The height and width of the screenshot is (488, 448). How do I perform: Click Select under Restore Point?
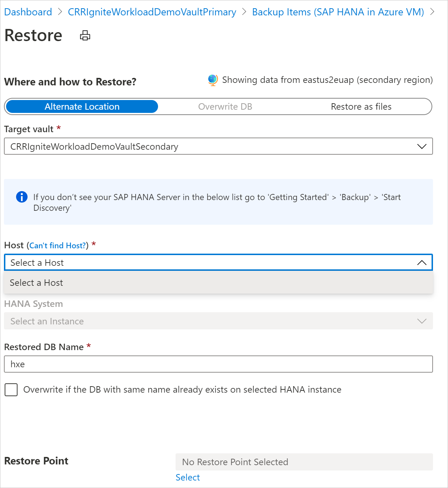[x=188, y=477]
